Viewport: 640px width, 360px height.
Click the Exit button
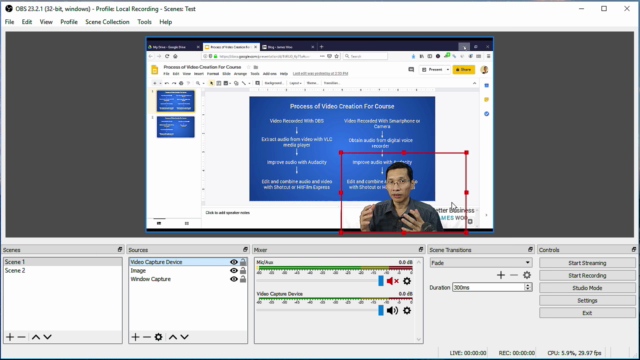tap(587, 313)
